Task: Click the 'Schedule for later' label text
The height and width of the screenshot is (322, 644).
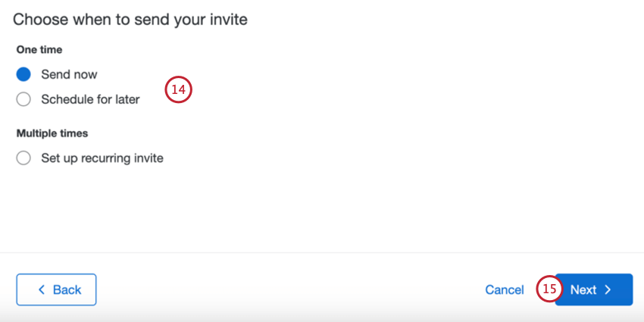Action: (90, 99)
